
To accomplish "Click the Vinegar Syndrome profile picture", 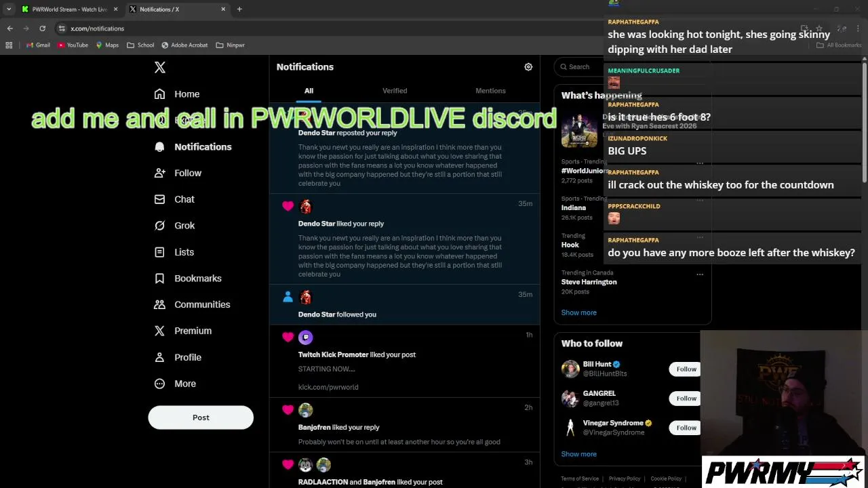I will coord(570,428).
